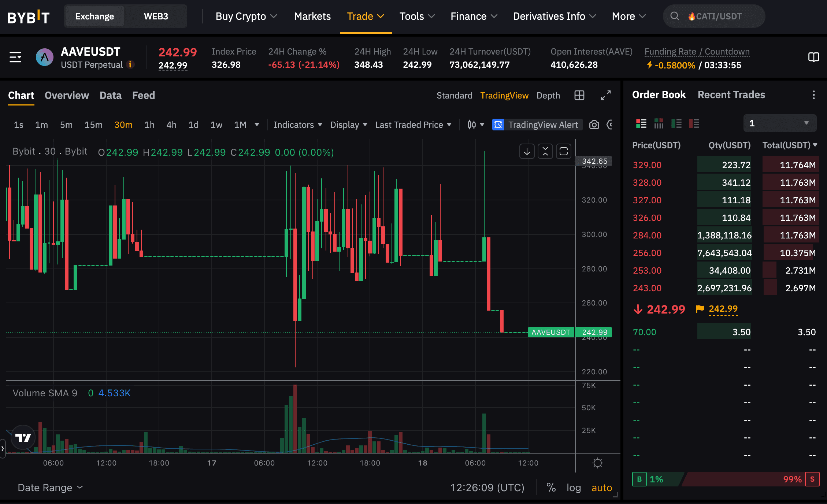
Task: Expand the left side panel arrow
Action: pyautogui.click(x=3, y=448)
